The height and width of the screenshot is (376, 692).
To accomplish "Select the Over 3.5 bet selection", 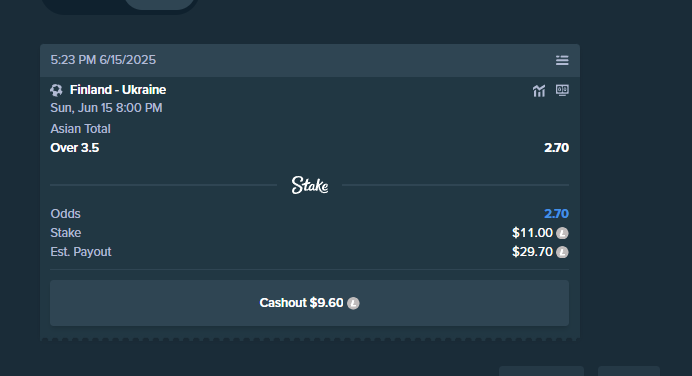I will [x=75, y=148].
